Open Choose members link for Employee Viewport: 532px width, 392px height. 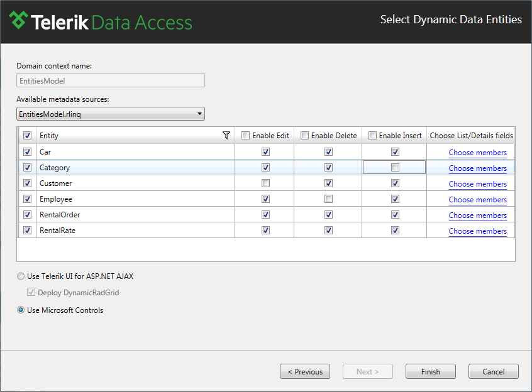coord(478,200)
